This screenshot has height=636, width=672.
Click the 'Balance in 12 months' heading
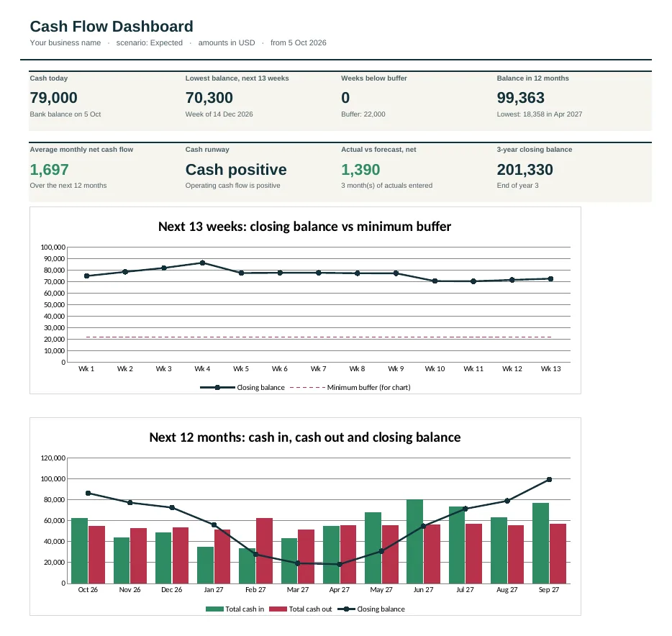pos(532,78)
